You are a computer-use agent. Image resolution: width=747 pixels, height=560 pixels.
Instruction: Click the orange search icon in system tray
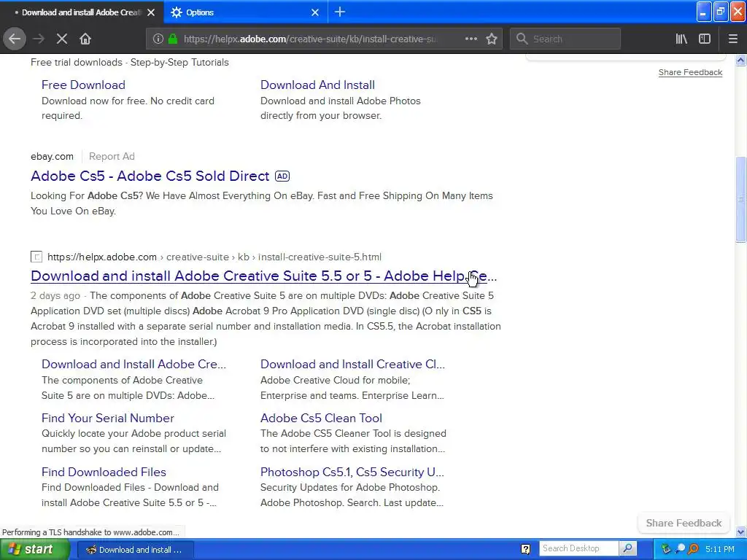[693, 549]
